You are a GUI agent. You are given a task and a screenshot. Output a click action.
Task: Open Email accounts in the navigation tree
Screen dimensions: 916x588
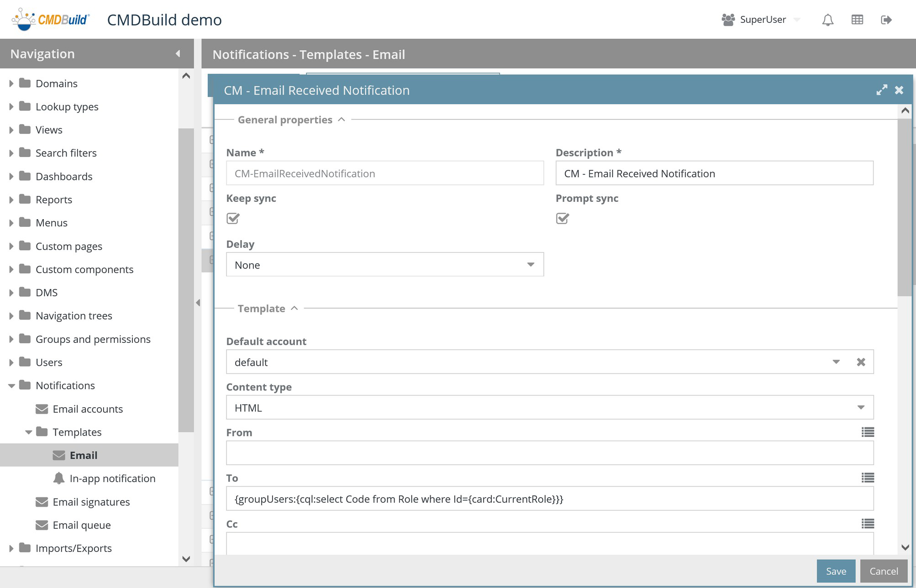click(x=87, y=409)
